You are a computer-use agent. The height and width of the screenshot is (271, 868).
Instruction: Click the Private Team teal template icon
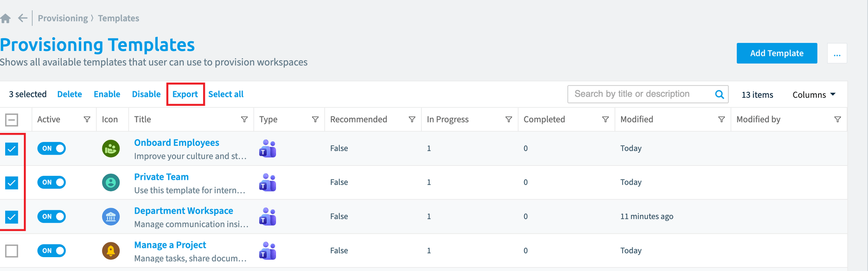click(111, 182)
